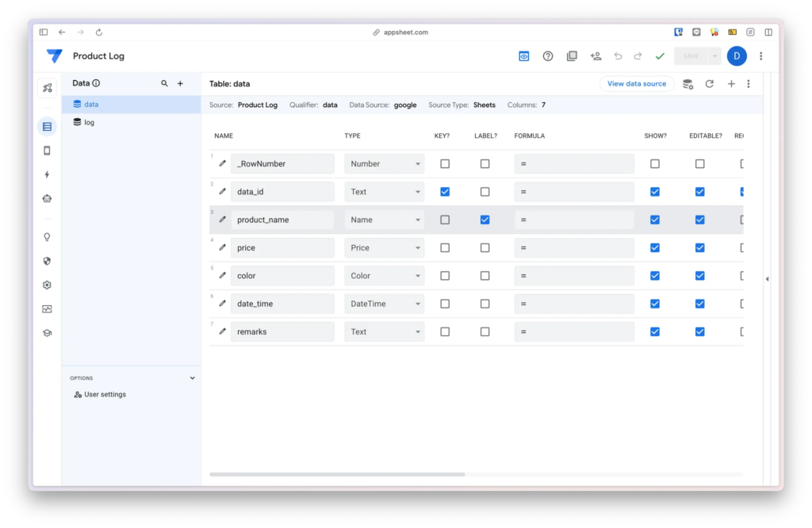Image resolution: width=812 pixels, height=528 pixels.
Task: Collapse the OPTIONS section chevron
Action: point(192,378)
